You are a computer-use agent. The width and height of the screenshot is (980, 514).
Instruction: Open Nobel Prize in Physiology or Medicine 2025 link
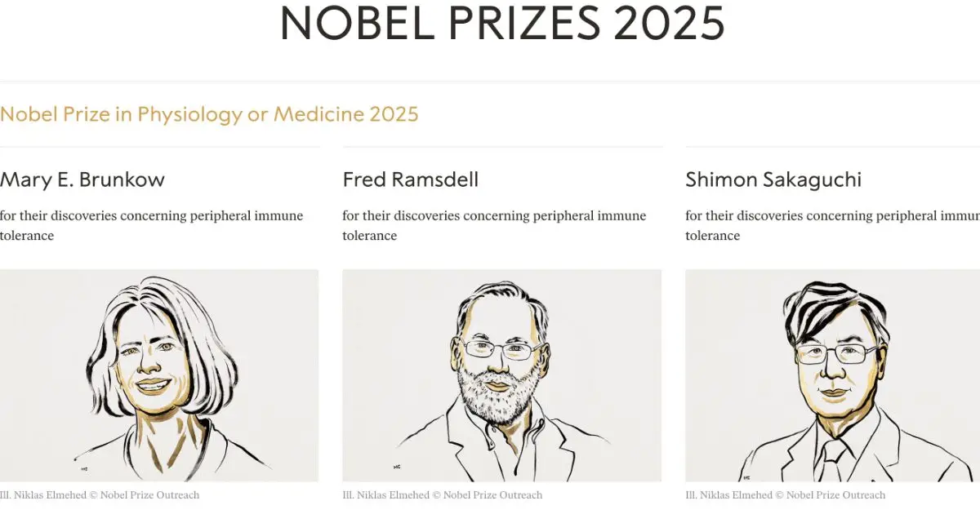click(209, 114)
